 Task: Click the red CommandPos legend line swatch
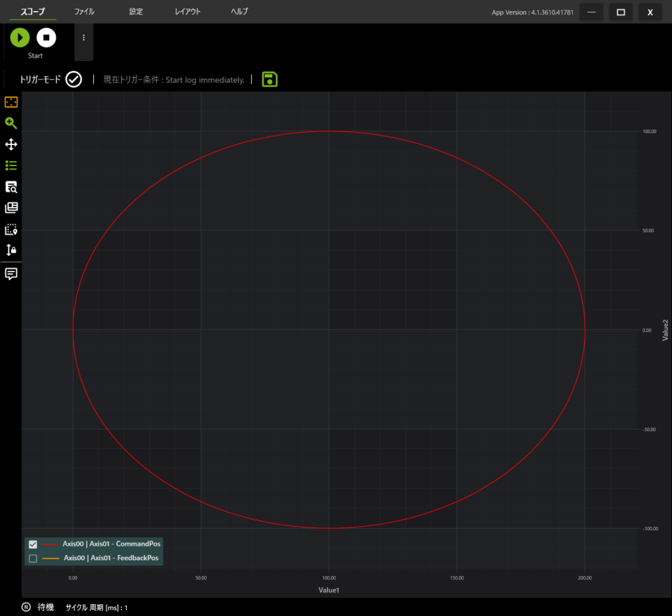(50, 544)
